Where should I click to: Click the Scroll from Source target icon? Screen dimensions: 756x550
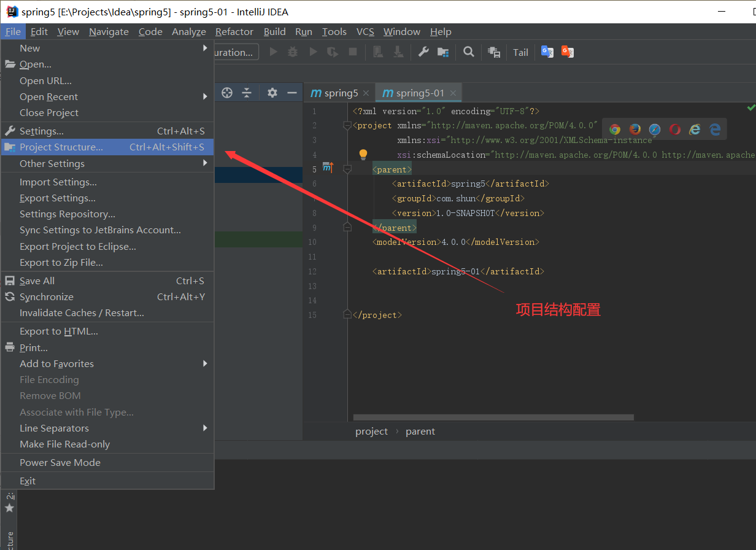pos(227,93)
